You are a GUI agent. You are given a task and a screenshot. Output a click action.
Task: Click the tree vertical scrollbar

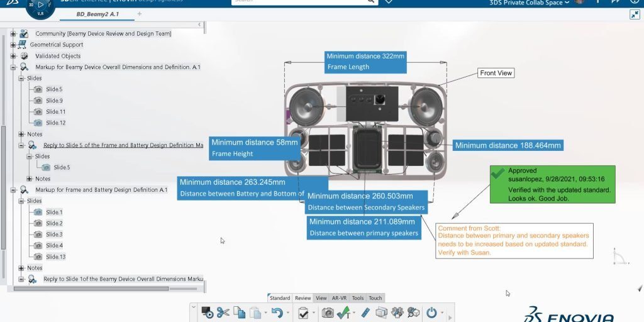pyautogui.click(x=4, y=187)
